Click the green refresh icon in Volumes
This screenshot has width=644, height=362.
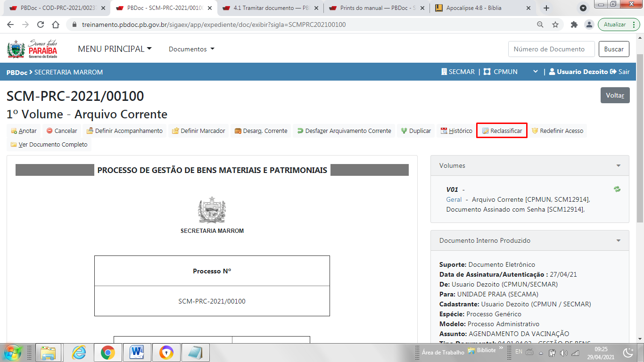coord(617,189)
